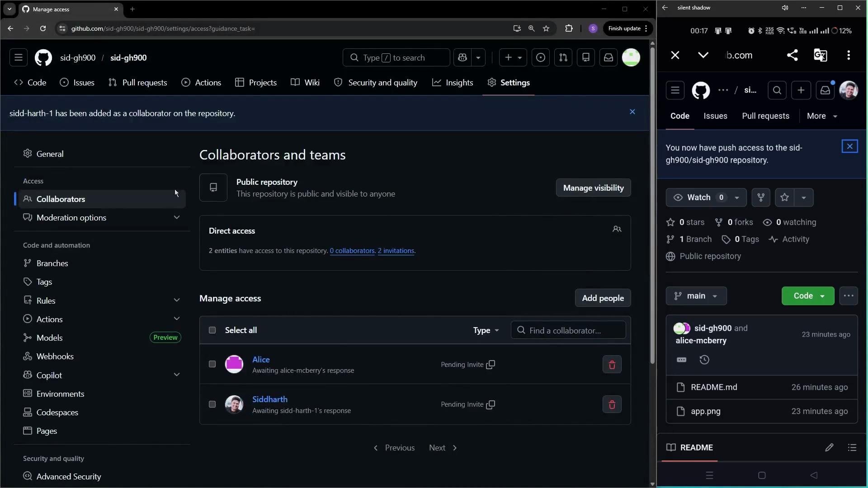Open Alice's profile link
Image resolution: width=868 pixels, height=488 pixels.
click(x=261, y=360)
